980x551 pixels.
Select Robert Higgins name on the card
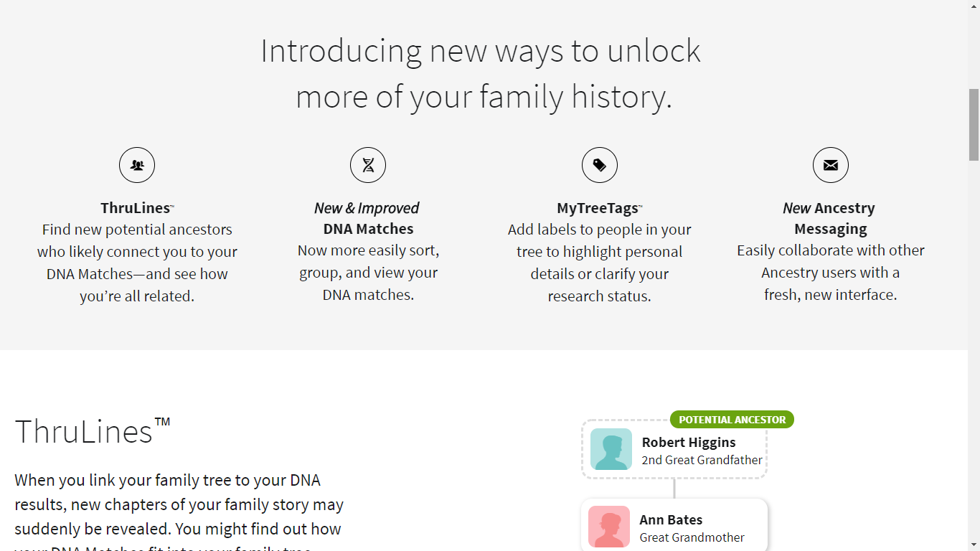pos(689,443)
